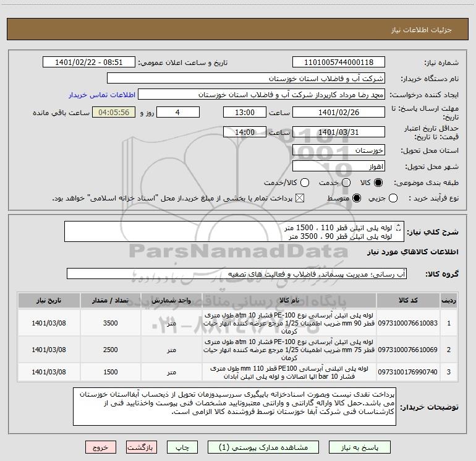Click the response deadline date 1401/02/26

[339, 112]
